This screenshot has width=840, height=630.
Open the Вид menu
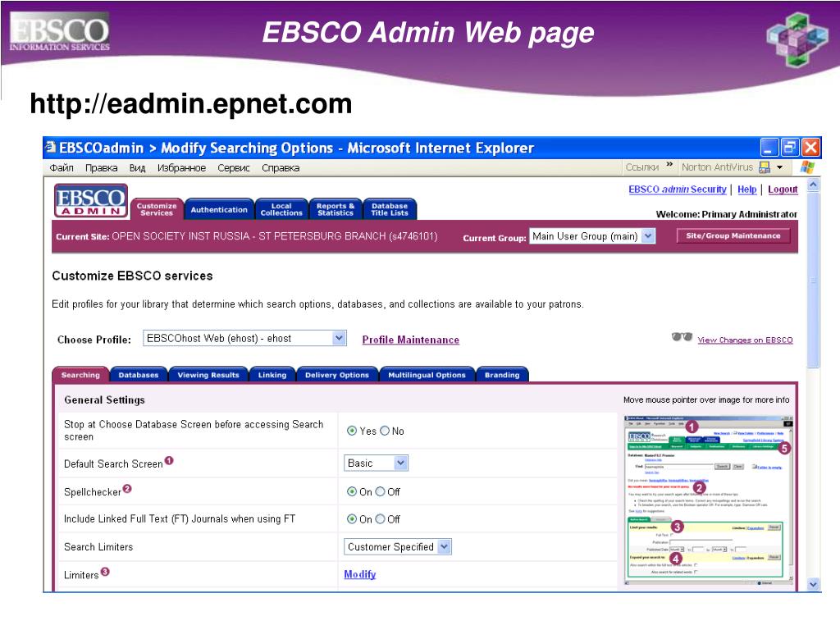pyautogui.click(x=137, y=167)
